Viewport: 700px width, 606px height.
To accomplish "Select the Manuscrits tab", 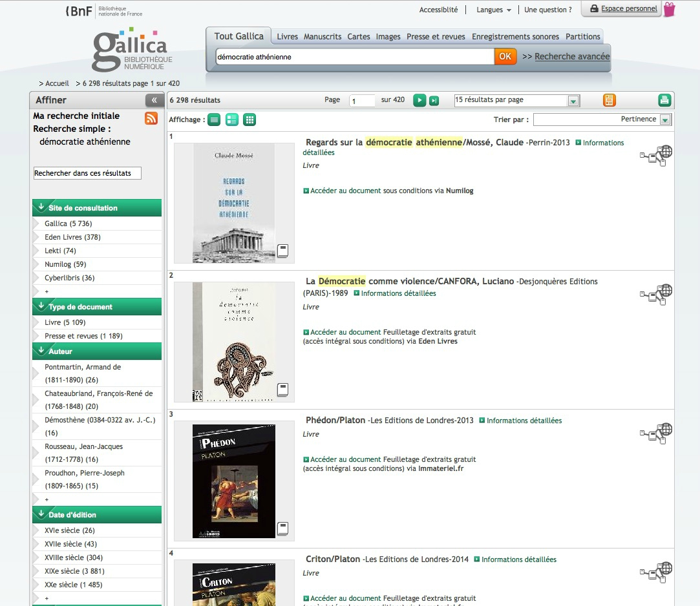I will (323, 37).
